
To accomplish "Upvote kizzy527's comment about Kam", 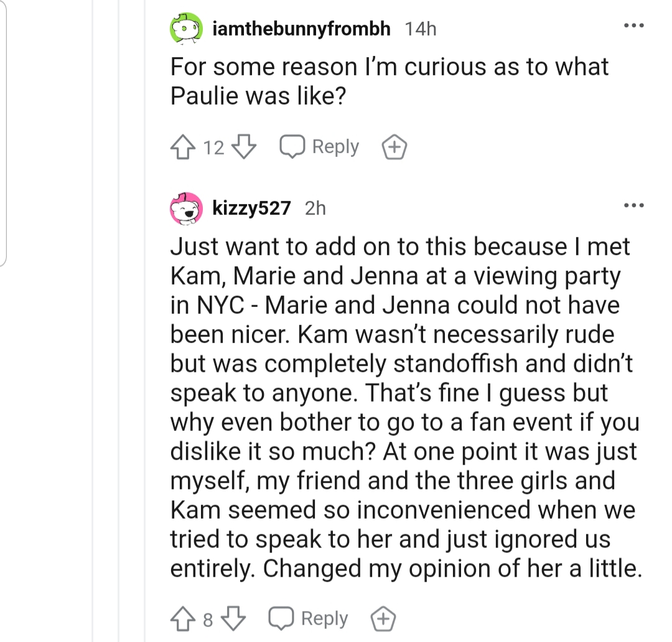I will [x=182, y=619].
